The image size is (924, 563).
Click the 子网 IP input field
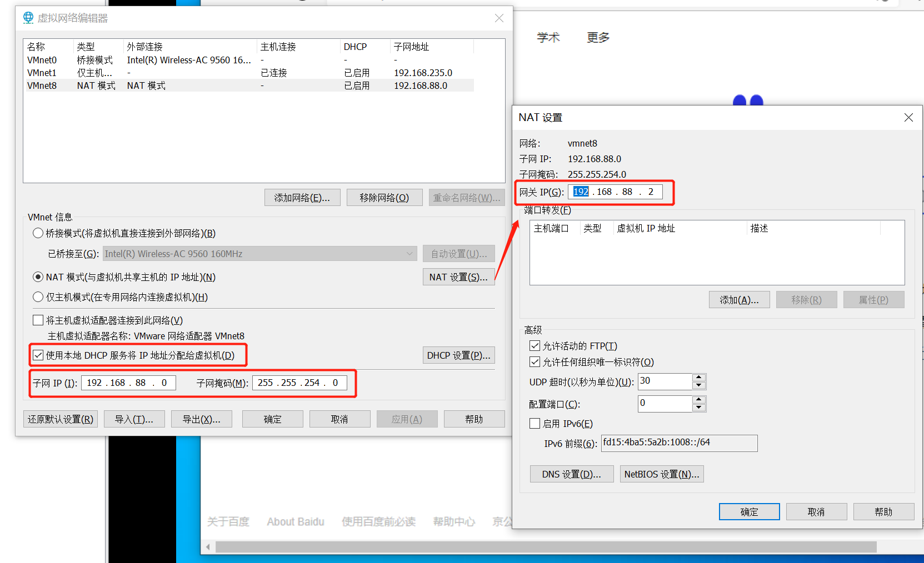128,383
